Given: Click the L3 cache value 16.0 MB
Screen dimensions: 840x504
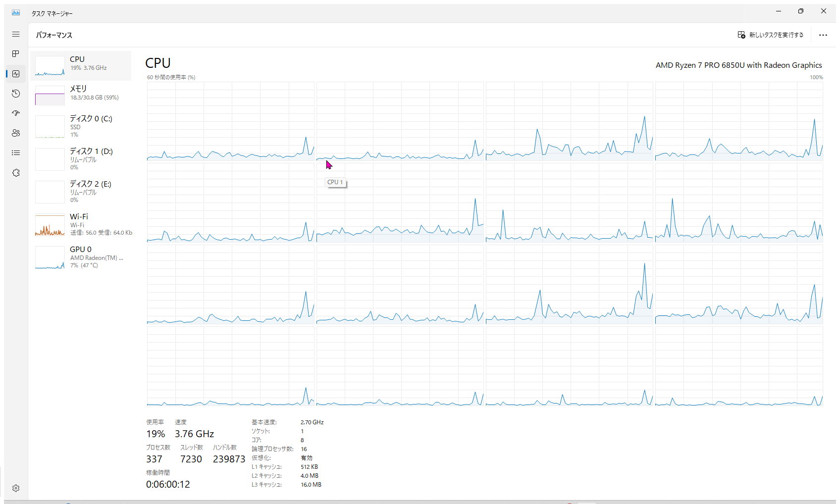Looking at the screenshot, I should tap(311, 485).
